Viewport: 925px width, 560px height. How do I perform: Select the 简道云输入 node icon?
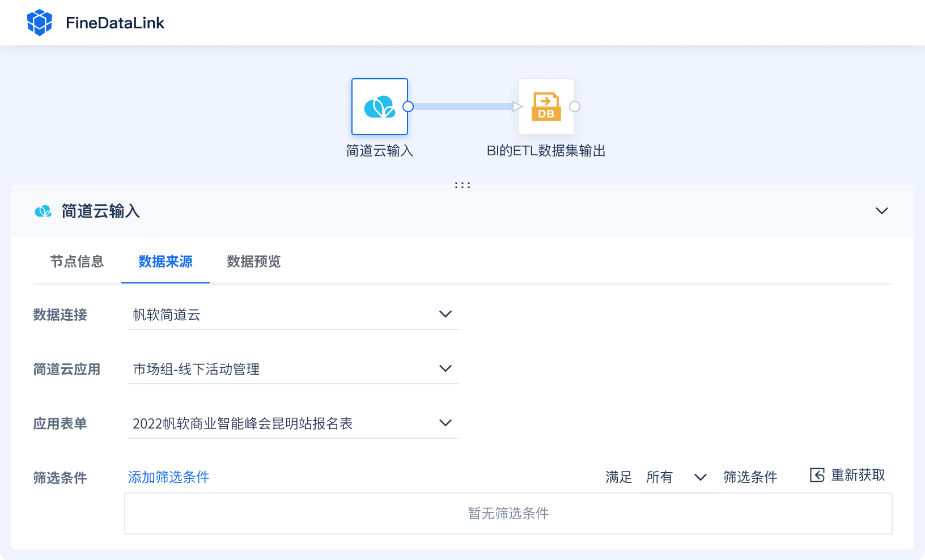(379, 107)
